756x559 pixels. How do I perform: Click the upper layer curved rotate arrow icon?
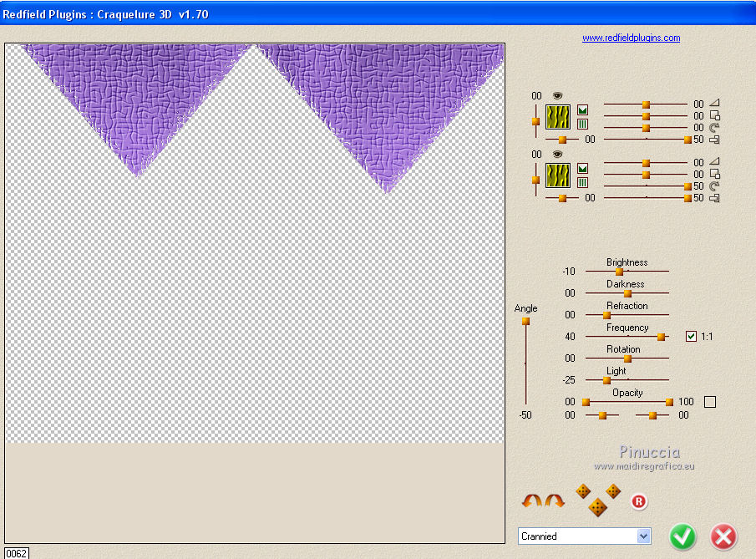pos(714,127)
